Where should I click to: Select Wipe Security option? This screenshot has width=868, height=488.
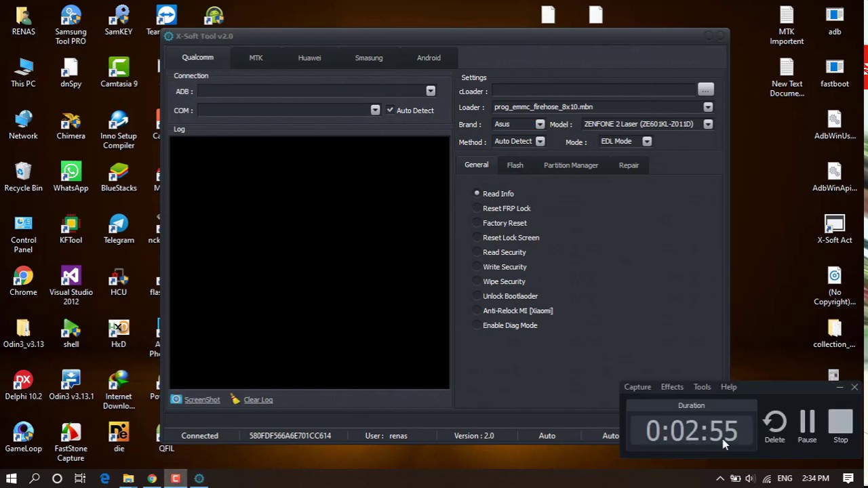477,281
